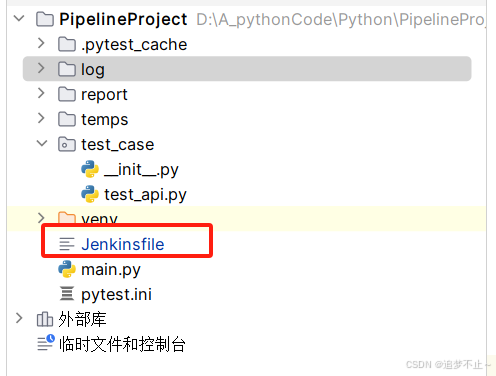Click the D:\A_pythonCode project path text
Image resolution: width=496 pixels, height=376 pixels.
pyautogui.click(x=341, y=19)
